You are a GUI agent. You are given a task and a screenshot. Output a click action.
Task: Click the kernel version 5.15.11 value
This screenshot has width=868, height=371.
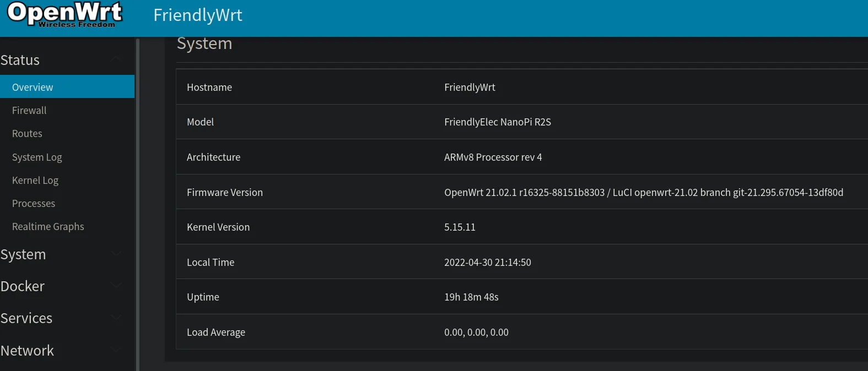click(460, 227)
